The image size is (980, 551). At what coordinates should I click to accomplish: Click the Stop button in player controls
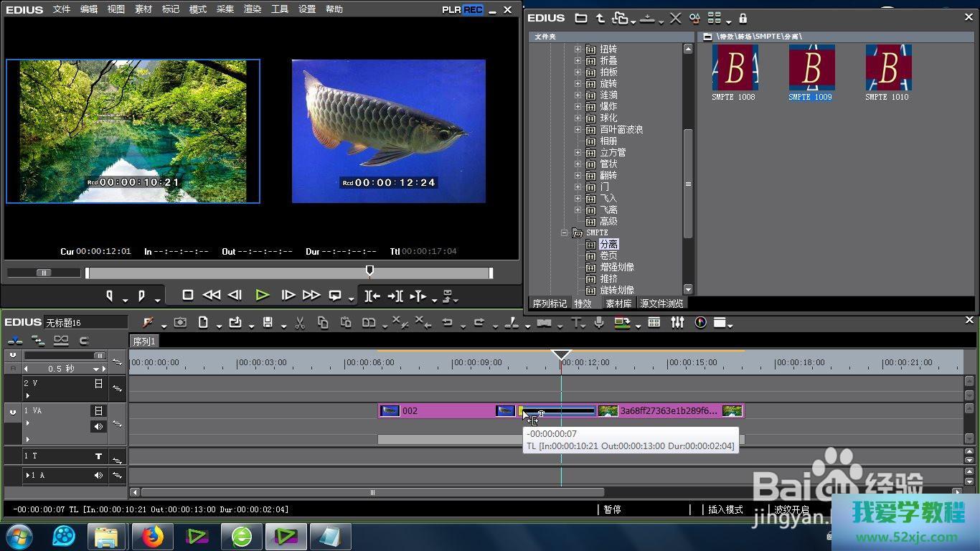pos(188,295)
